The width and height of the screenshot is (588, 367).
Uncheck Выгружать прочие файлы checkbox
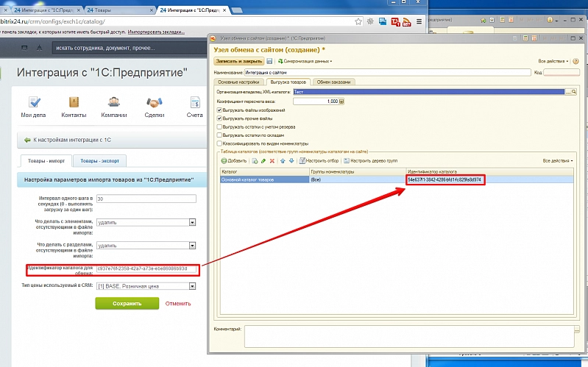click(219, 118)
